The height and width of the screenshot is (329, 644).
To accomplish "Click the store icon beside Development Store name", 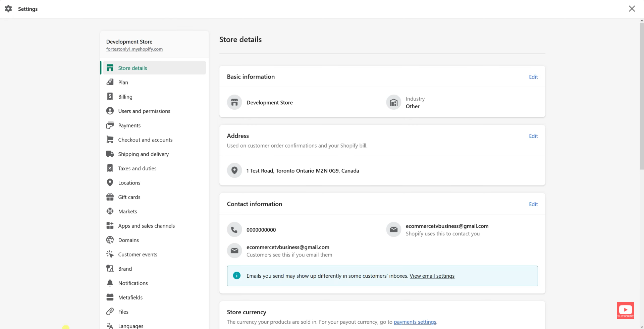I will pos(234,102).
